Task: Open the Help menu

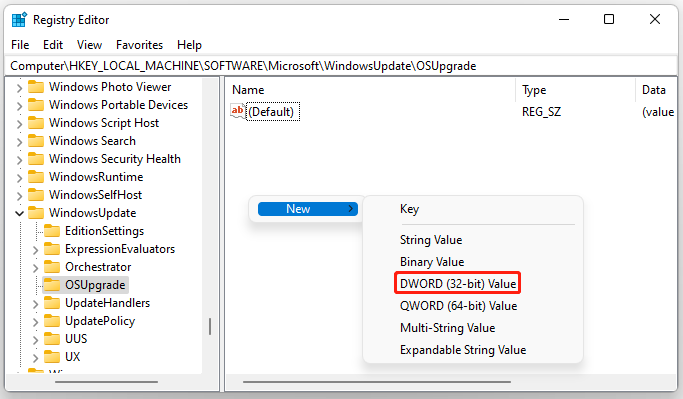Action: (x=189, y=45)
